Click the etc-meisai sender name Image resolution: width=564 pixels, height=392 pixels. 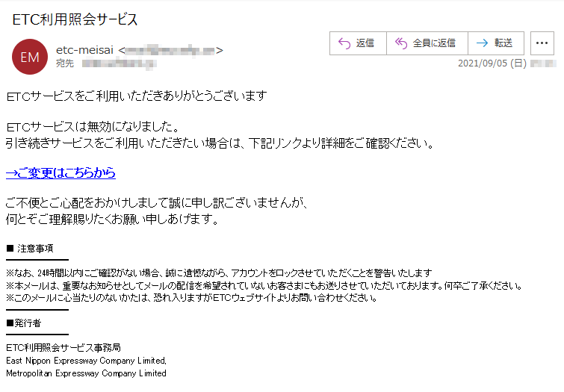pos(84,50)
